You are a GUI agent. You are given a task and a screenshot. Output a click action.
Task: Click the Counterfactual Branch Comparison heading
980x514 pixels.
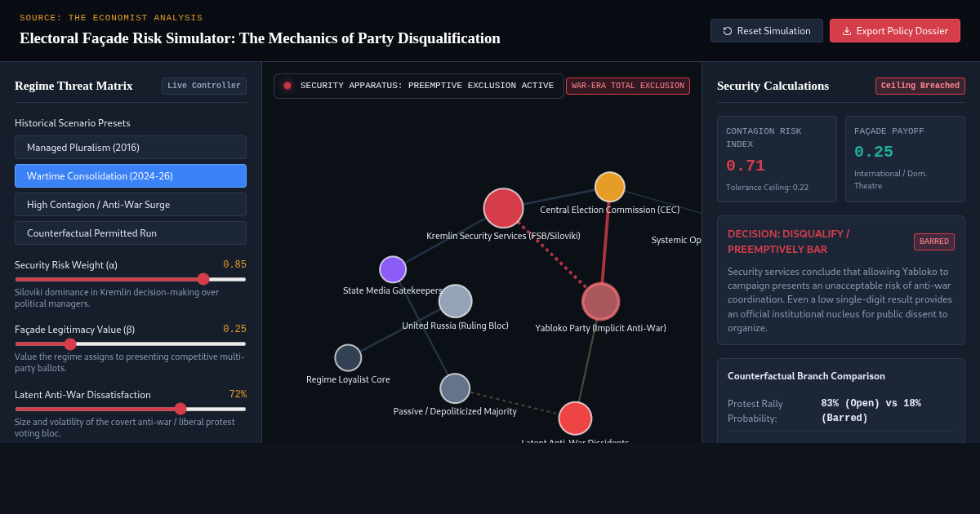click(806, 376)
